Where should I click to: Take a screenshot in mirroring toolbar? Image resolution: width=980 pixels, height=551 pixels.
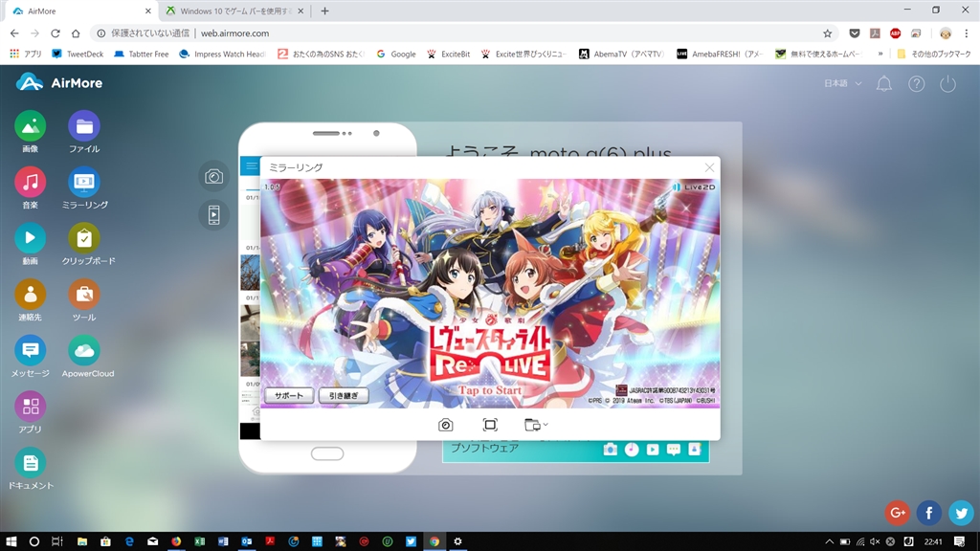tap(446, 425)
